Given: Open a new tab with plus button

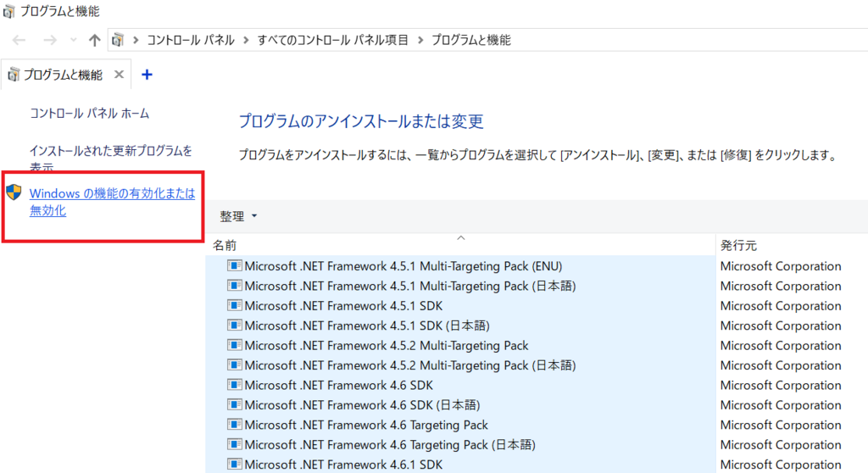Looking at the screenshot, I should (147, 75).
